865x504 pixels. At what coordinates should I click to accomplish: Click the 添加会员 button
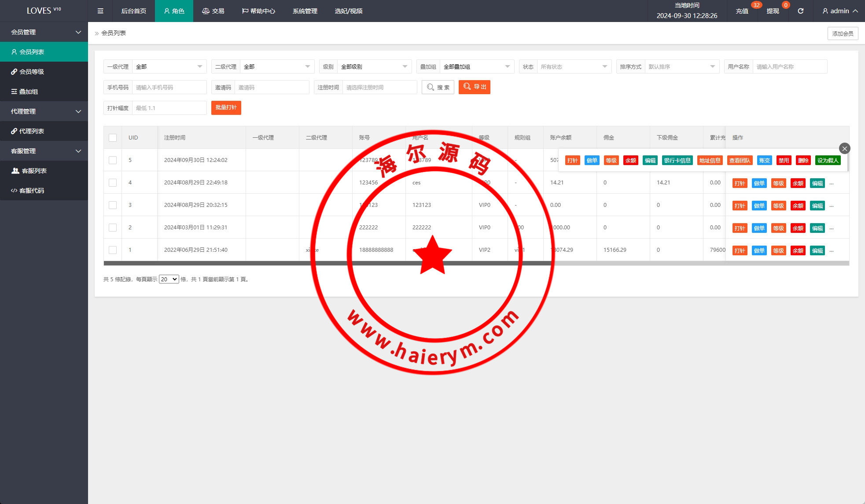843,33
